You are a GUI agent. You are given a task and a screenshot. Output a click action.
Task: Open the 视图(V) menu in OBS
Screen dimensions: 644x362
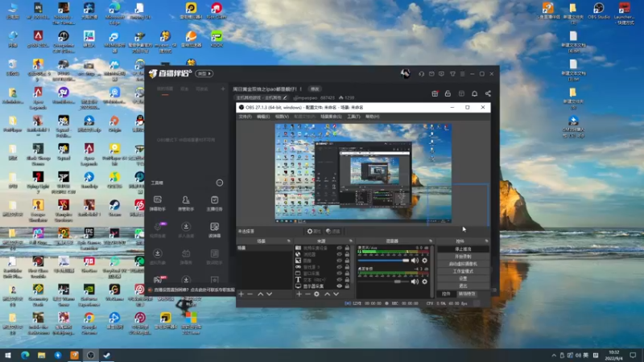[x=282, y=117]
